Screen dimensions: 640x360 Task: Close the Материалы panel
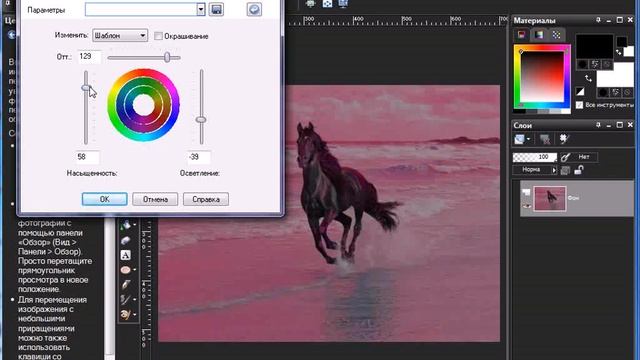630,20
